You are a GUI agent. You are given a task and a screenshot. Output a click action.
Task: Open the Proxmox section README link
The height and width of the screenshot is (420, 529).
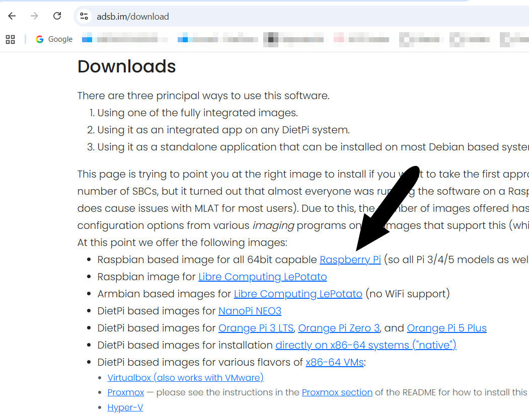tap(337, 392)
